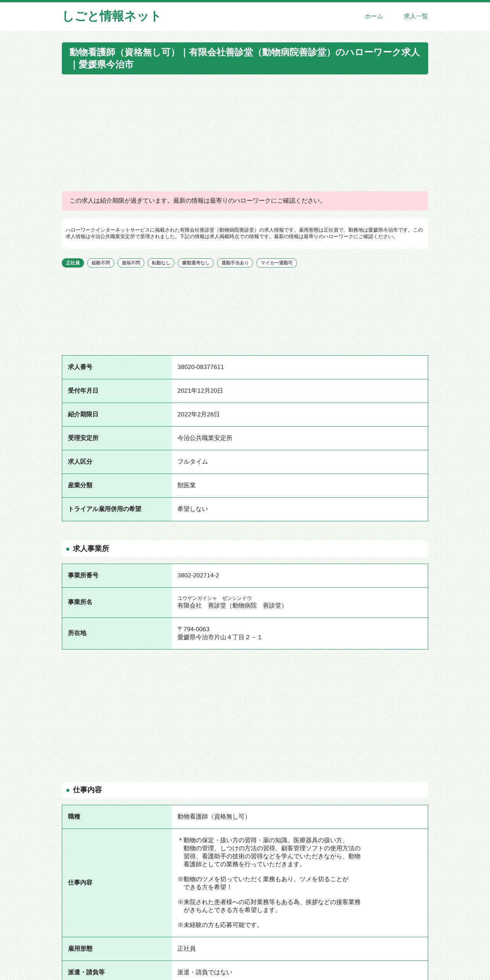Open the しごと情報ネット site logo
The height and width of the screenshot is (980, 490).
[x=111, y=16]
